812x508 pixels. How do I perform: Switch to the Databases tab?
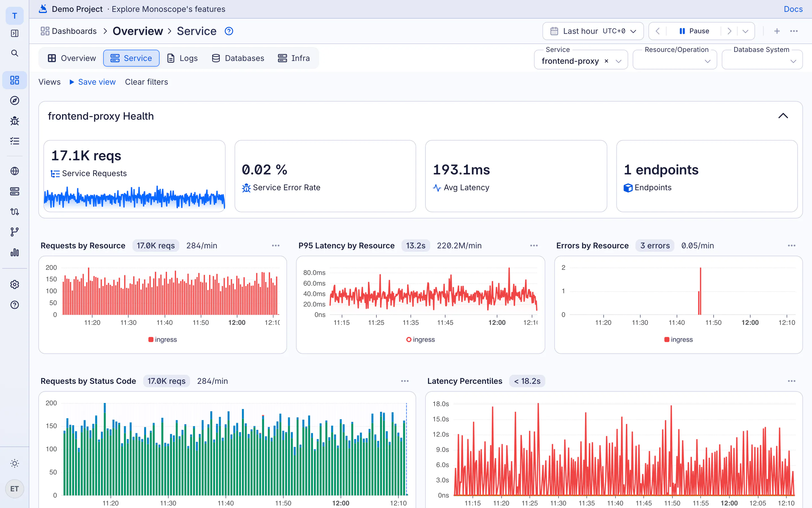238,58
